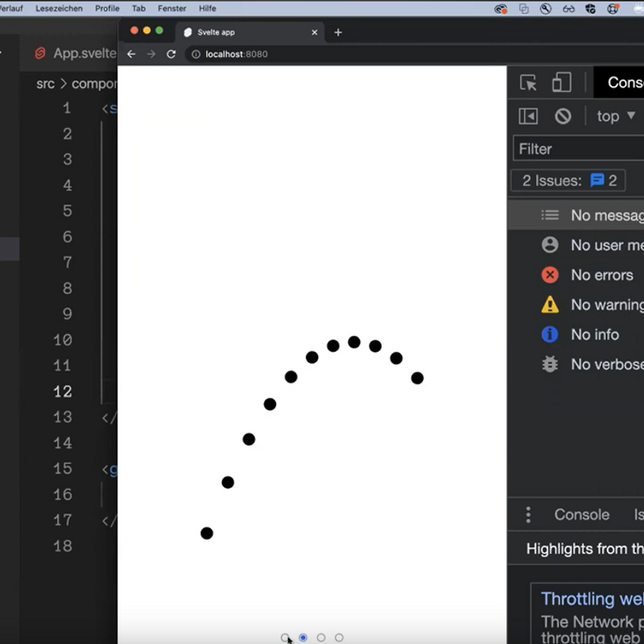Select the second radio button
644x644 pixels.
point(303,638)
